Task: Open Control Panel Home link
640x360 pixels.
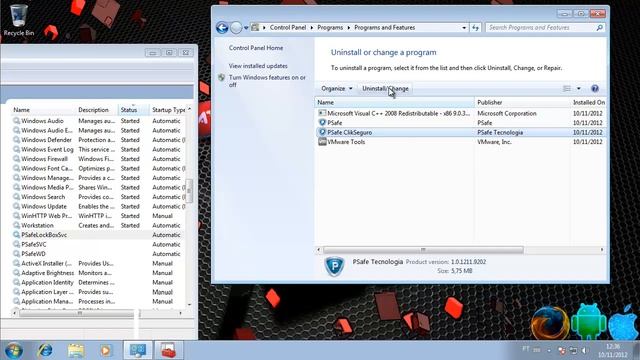Action: coord(256,48)
